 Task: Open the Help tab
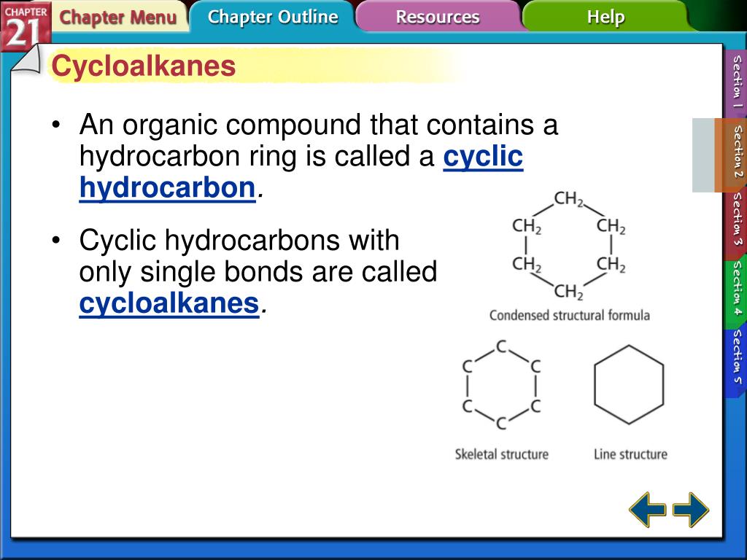605,17
